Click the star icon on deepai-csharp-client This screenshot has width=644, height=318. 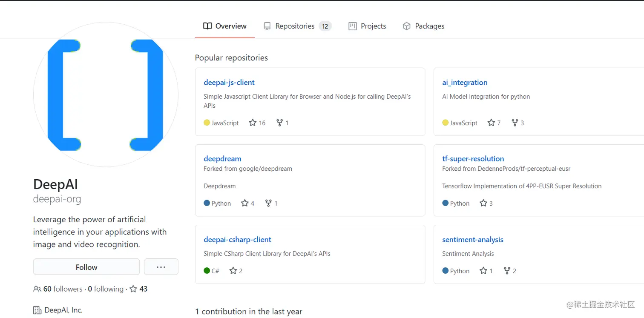233,271
